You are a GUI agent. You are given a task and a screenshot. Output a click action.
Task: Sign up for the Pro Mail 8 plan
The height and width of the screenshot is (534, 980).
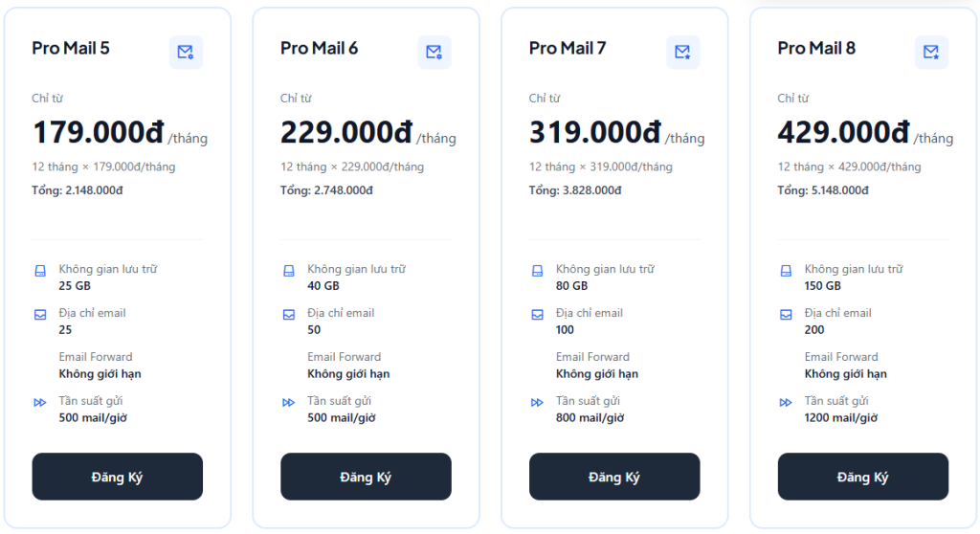point(862,477)
